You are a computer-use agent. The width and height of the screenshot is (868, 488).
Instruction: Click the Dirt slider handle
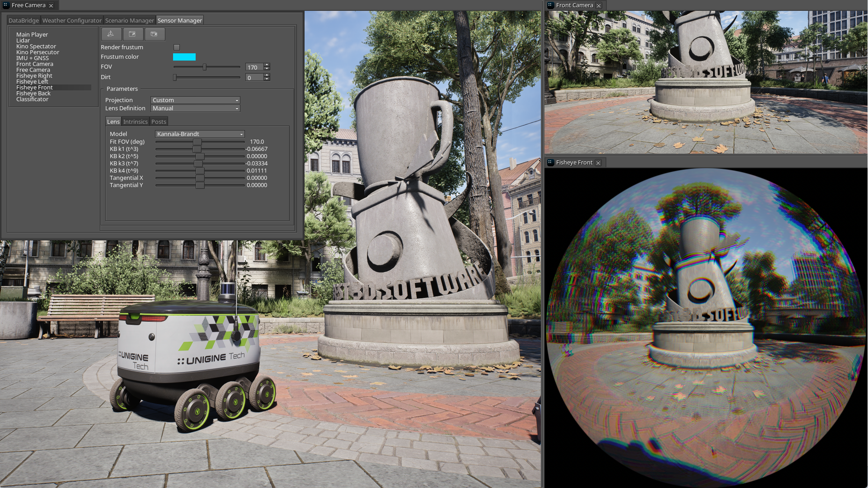click(x=175, y=78)
